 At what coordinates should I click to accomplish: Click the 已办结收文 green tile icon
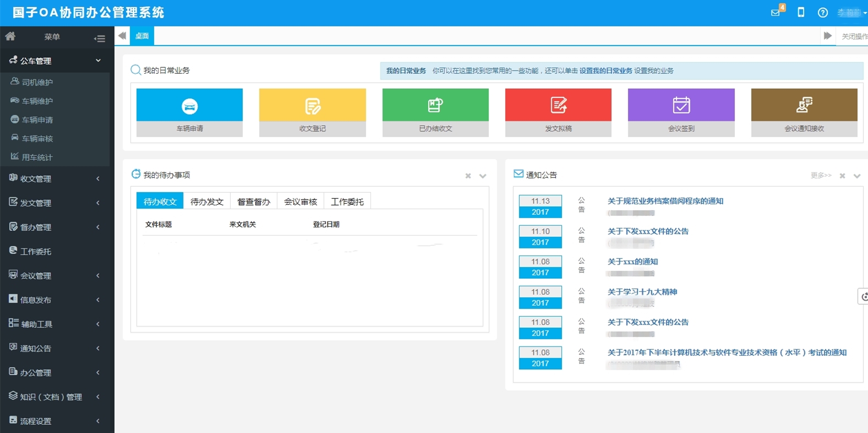coord(435,105)
